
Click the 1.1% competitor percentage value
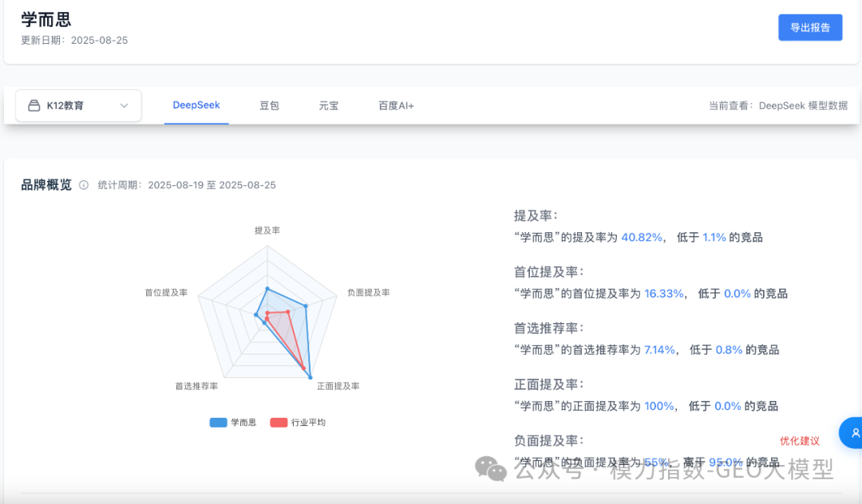coord(714,237)
